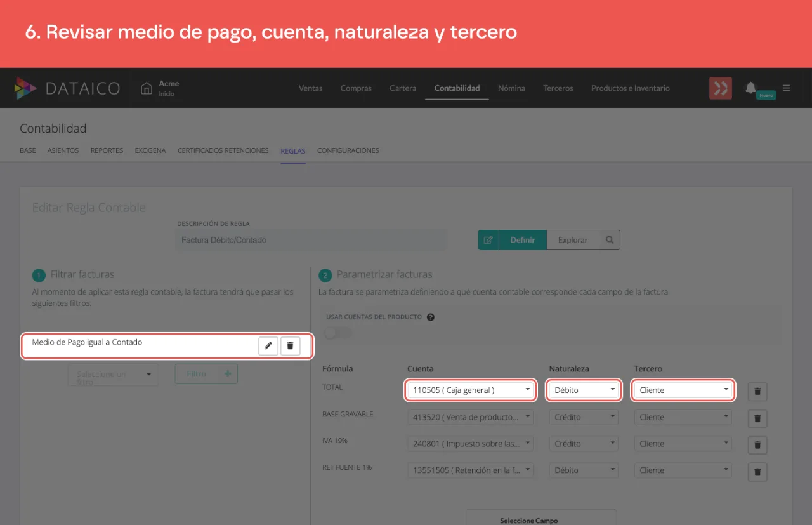This screenshot has height=525, width=812.
Task: Click the edit rule description icon
Action: point(488,240)
